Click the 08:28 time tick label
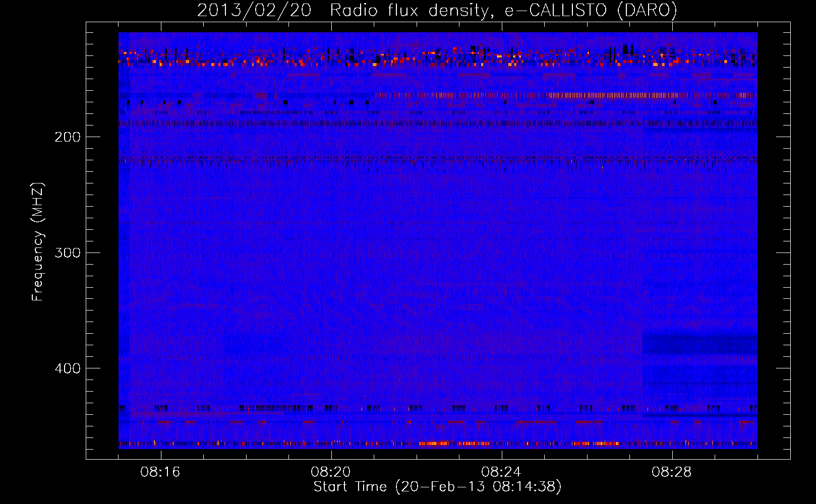Screen dimensions: 816x504 (x=672, y=472)
